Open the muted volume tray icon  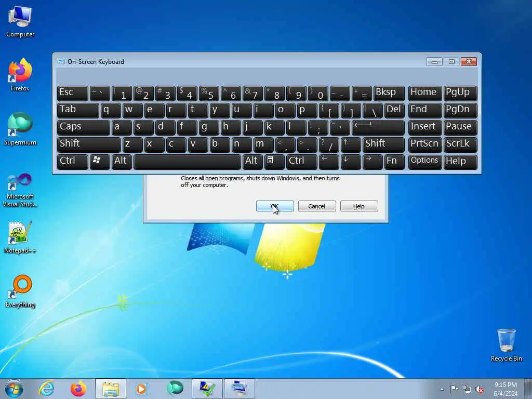coord(480,389)
